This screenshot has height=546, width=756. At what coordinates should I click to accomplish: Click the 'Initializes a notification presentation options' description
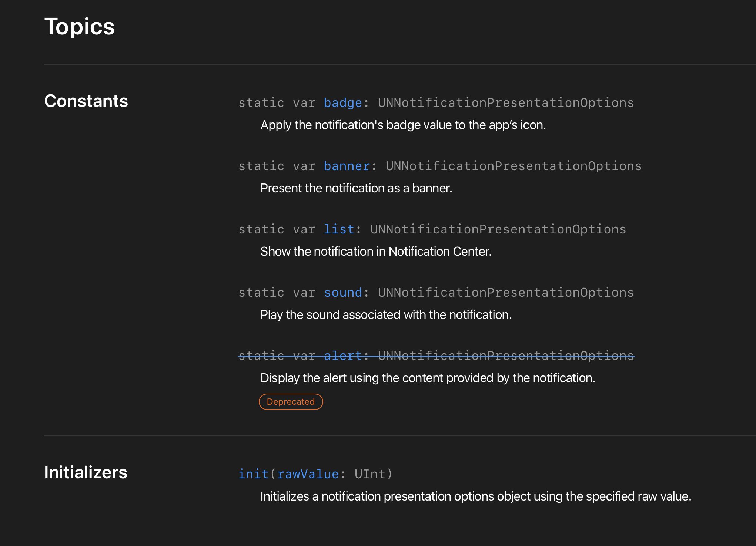click(x=475, y=496)
